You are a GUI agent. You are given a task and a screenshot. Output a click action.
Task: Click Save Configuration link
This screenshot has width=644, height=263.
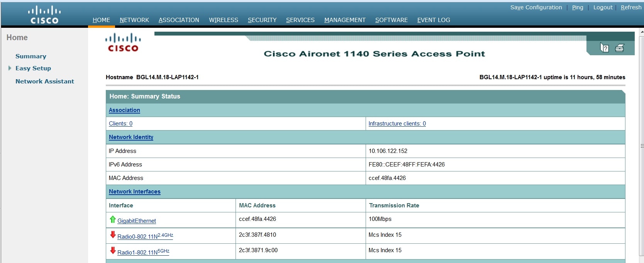[536, 7]
